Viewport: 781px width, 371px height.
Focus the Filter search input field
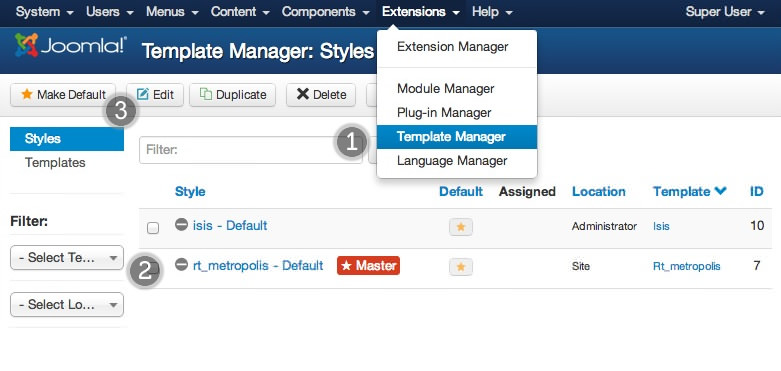pos(251,150)
